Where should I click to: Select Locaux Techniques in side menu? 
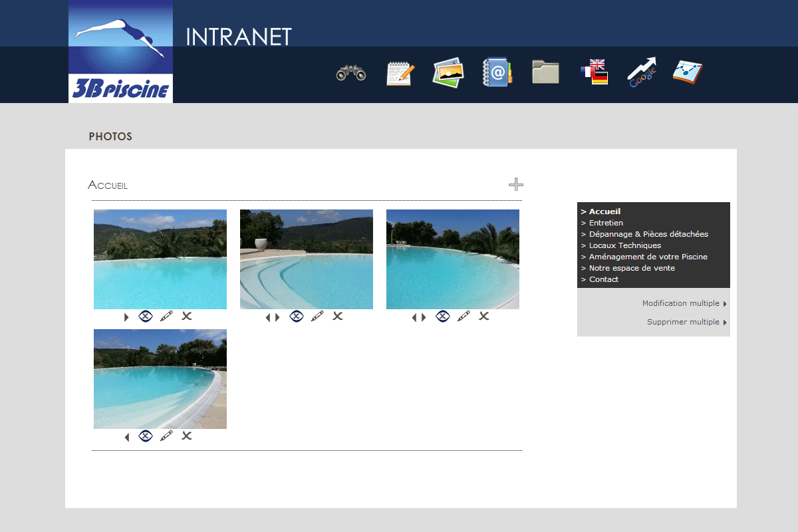[624, 245]
